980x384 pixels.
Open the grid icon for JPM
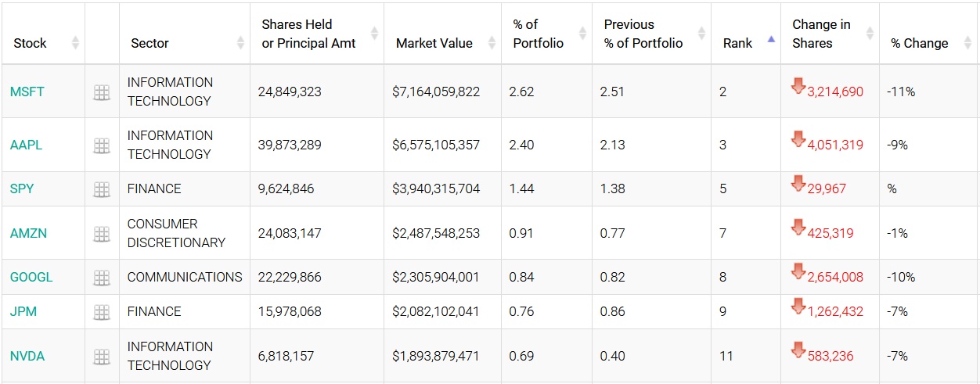click(102, 312)
